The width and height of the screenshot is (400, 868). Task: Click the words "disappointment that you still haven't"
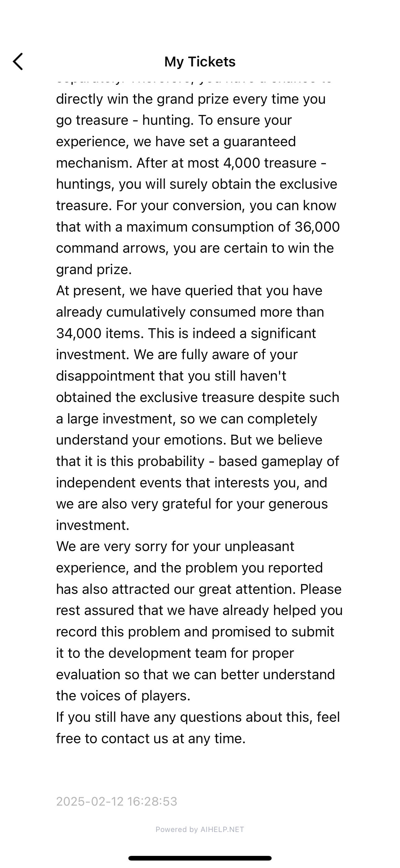171,376
